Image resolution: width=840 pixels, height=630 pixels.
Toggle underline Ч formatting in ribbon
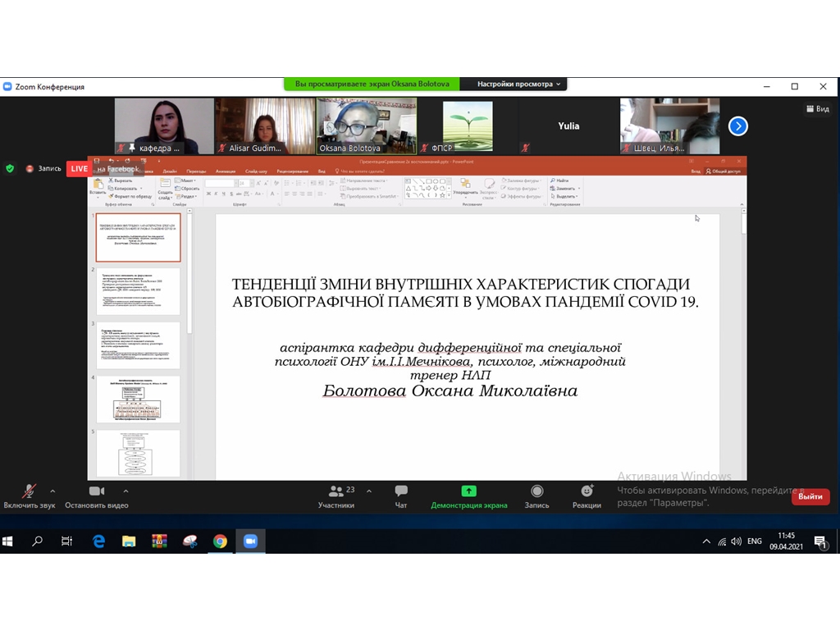(x=223, y=194)
